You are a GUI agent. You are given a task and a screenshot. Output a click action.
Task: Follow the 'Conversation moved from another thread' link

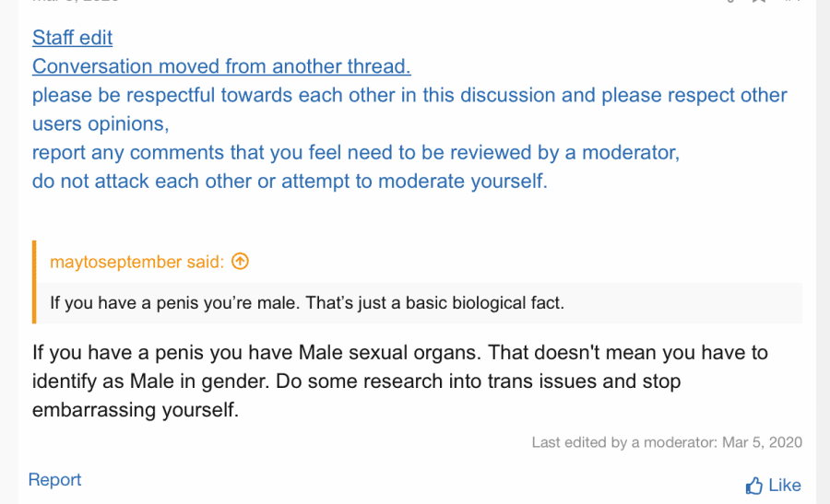tap(221, 66)
